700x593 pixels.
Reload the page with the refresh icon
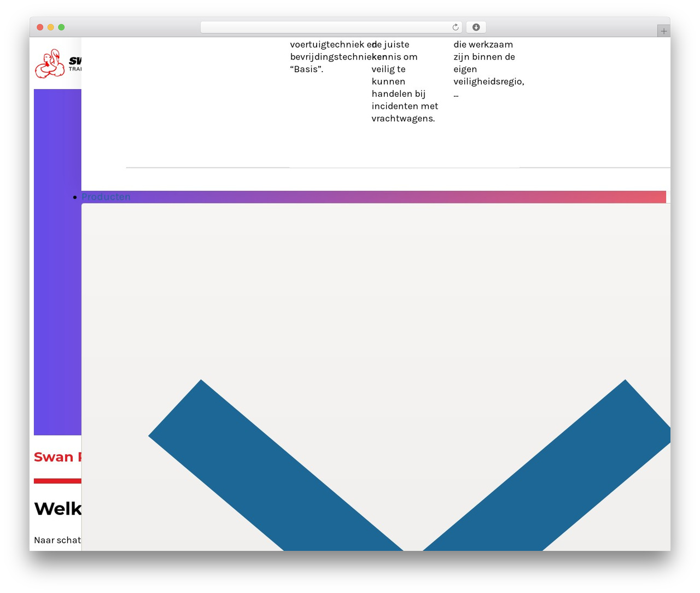455,27
